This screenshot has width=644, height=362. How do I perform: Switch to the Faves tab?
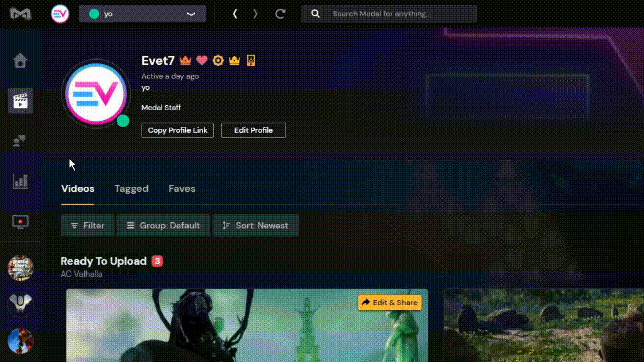(x=182, y=189)
